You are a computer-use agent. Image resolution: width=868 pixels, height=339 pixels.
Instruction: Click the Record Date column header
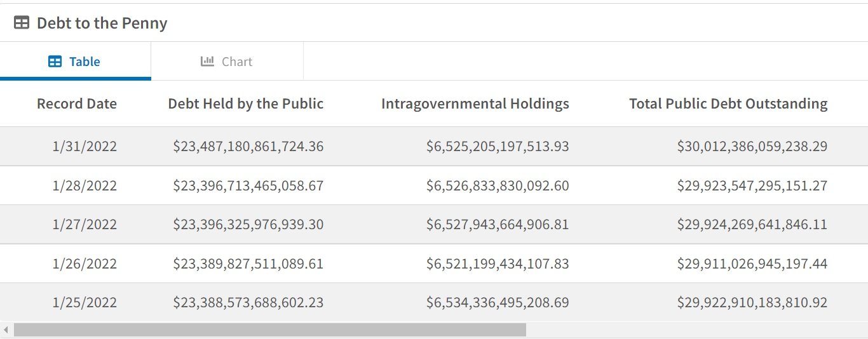point(77,103)
